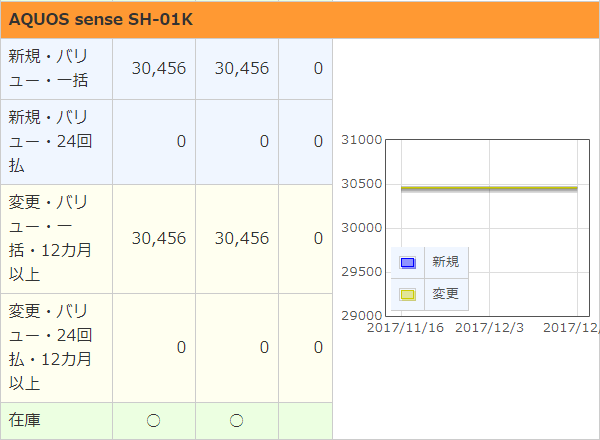Screen dimensions: 600x440
Task: Click last 0 in 変更・一括 row
Action: 318,238
